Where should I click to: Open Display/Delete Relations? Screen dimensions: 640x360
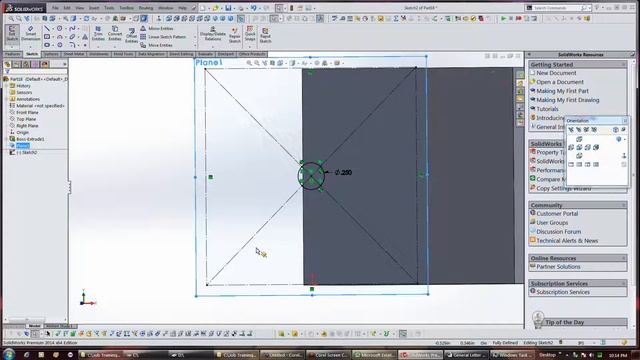[212, 34]
